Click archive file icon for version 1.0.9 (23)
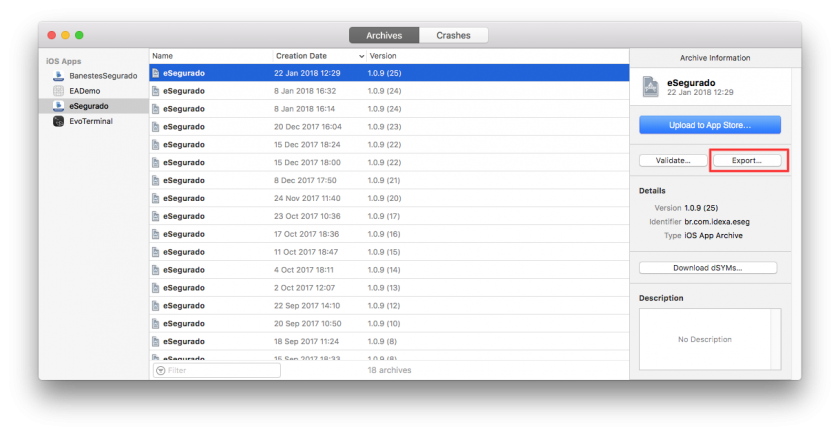Image resolution: width=840 pixels, height=435 pixels. 156,127
